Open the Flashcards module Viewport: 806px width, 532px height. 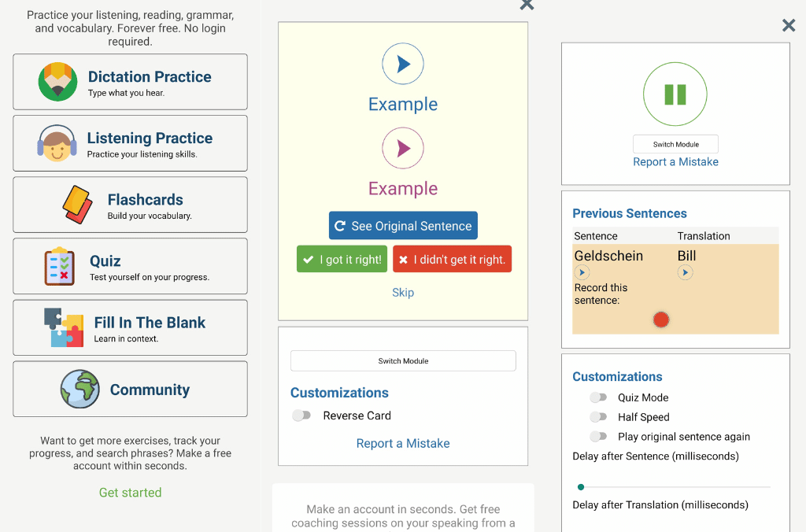point(131,205)
